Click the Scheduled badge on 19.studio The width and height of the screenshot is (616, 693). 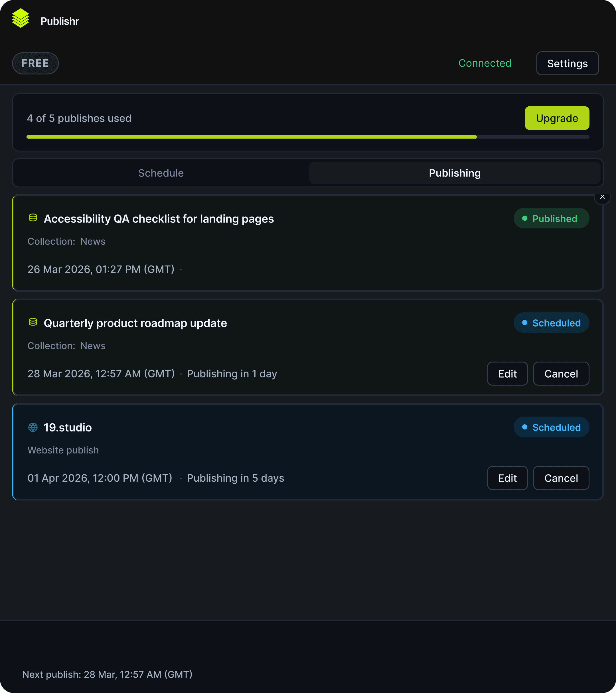[551, 427]
